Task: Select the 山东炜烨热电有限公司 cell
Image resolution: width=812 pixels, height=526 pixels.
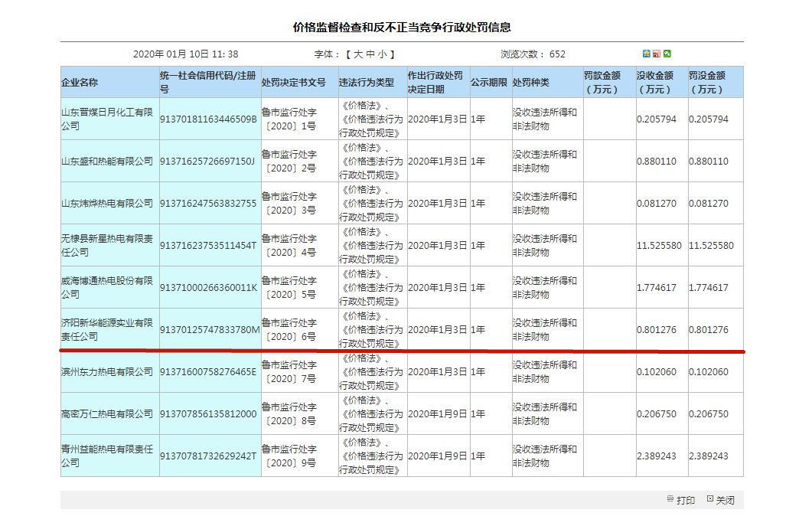Action: pyautogui.click(x=107, y=204)
